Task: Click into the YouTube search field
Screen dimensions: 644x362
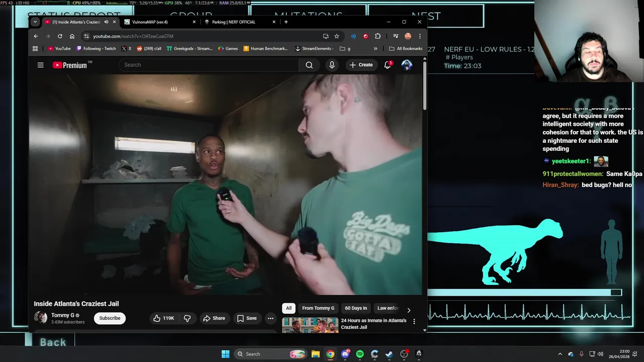Action: click(209, 65)
